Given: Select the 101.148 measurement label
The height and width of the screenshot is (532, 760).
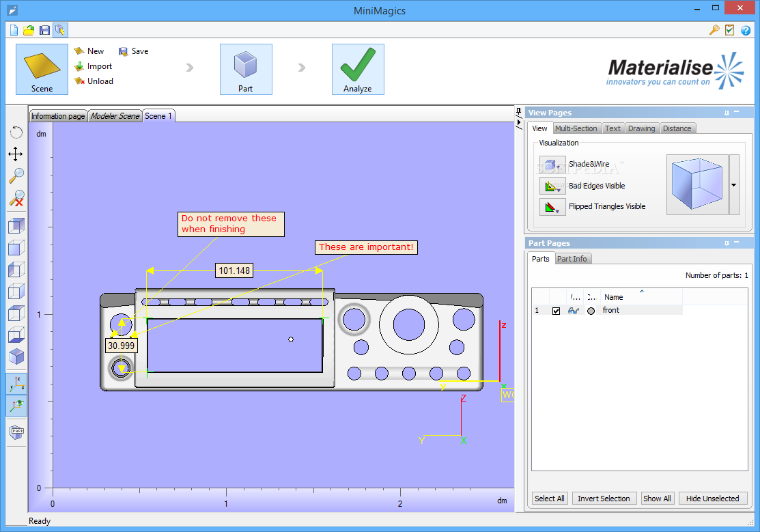Looking at the screenshot, I should [234, 270].
